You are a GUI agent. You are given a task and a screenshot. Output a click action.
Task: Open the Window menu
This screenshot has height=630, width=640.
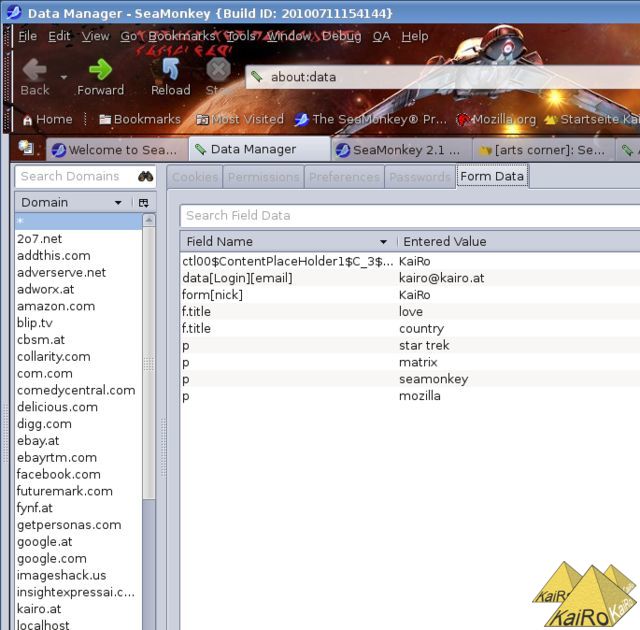pos(289,36)
